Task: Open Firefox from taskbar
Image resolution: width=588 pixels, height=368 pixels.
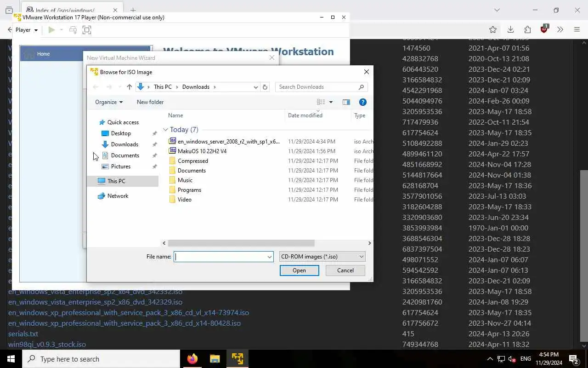Action: click(192, 359)
